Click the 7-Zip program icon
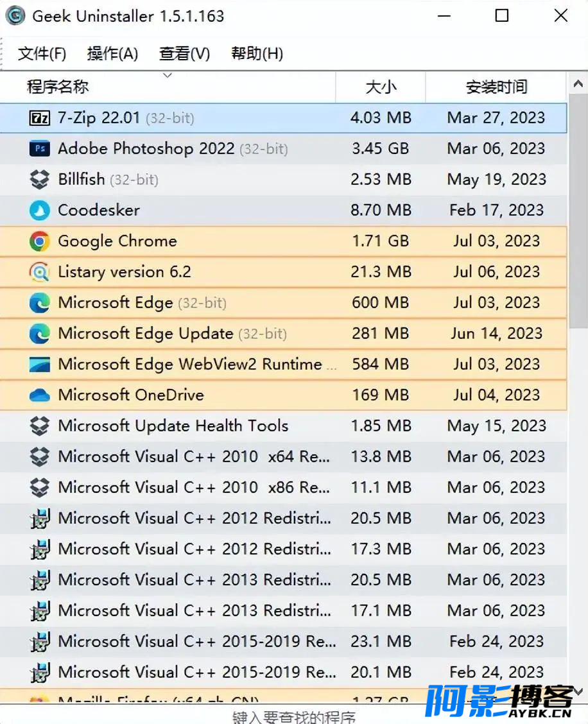Viewport: 588px width, 724px height. [x=40, y=118]
